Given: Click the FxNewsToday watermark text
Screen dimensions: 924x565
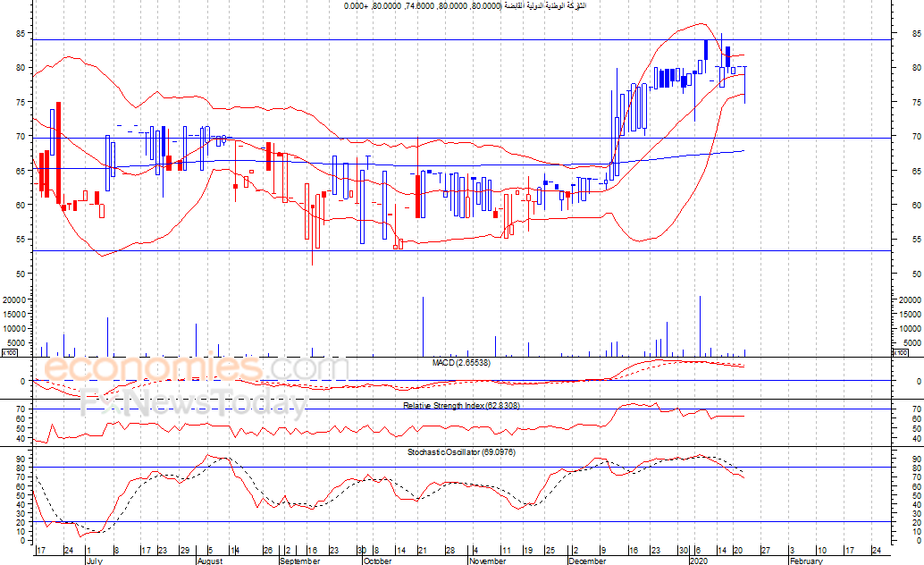Looking at the screenshot, I should (x=193, y=402).
